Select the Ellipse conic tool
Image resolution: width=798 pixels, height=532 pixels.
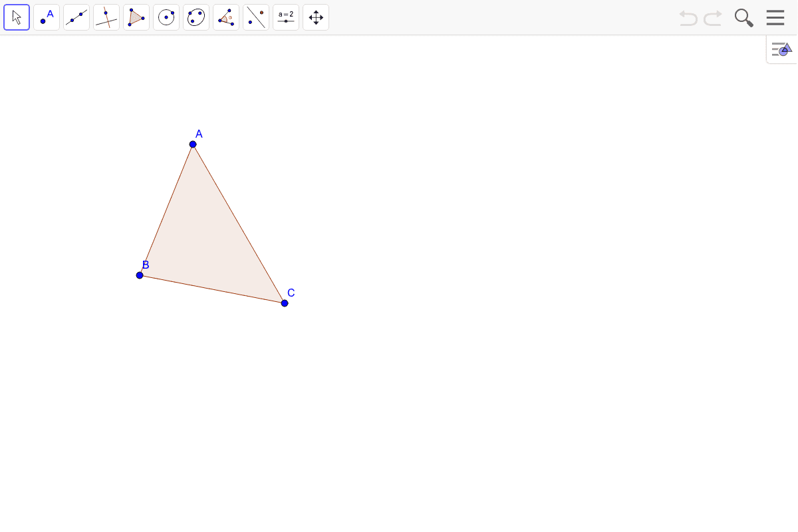[196, 17]
